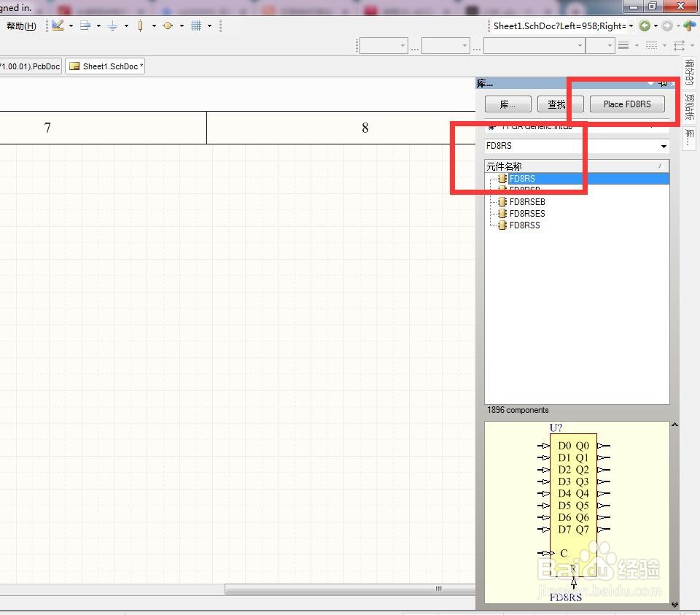Screen dimensions: 700x615
Task: Click the arrows style icon
Action: coord(679,45)
